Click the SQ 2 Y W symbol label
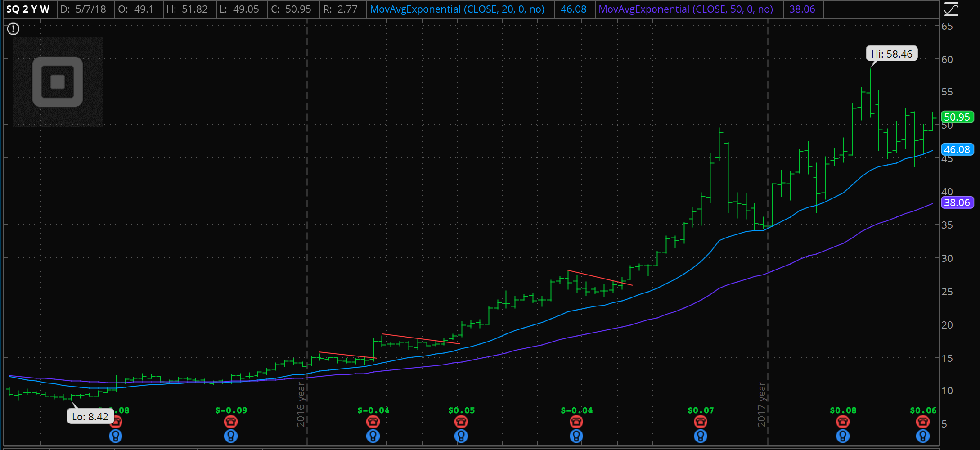This screenshot has width=980, height=450. pyautogui.click(x=28, y=9)
